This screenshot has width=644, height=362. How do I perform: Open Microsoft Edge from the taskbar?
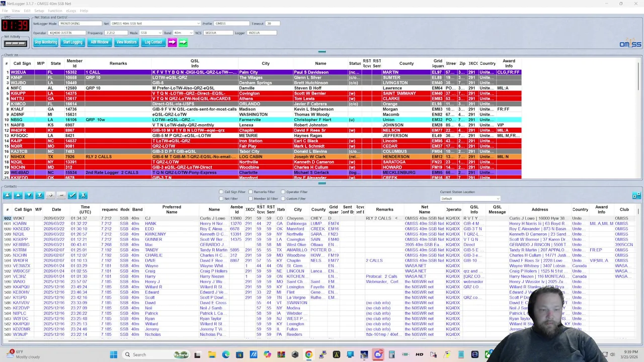pos(225,354)
